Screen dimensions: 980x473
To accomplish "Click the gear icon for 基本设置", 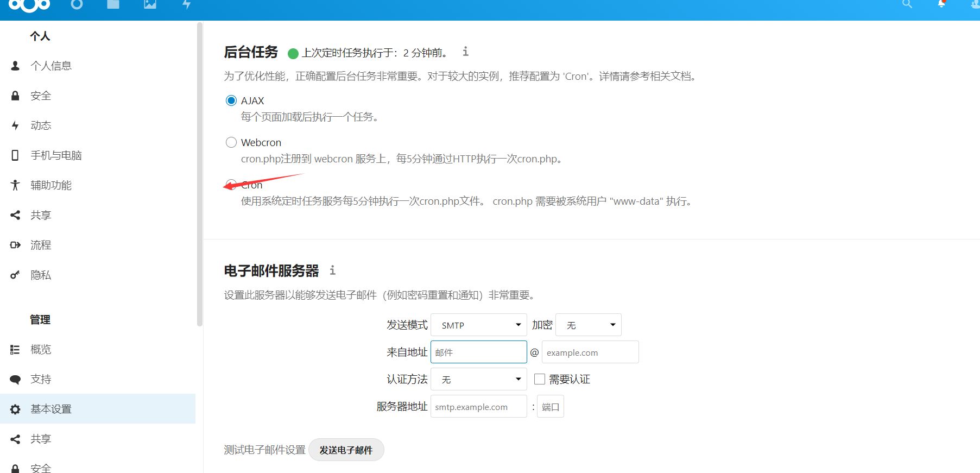I will point(15,409).
